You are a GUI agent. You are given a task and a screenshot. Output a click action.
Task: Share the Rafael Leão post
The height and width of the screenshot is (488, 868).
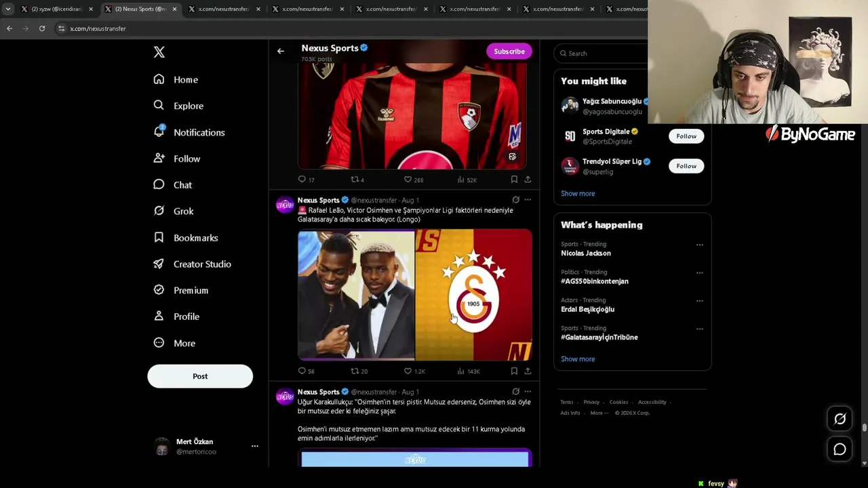[x=528, y=371]
